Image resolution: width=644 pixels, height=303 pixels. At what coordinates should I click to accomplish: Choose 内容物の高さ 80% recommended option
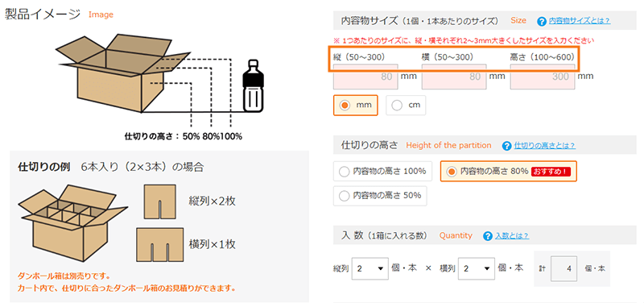pos(509,172)
